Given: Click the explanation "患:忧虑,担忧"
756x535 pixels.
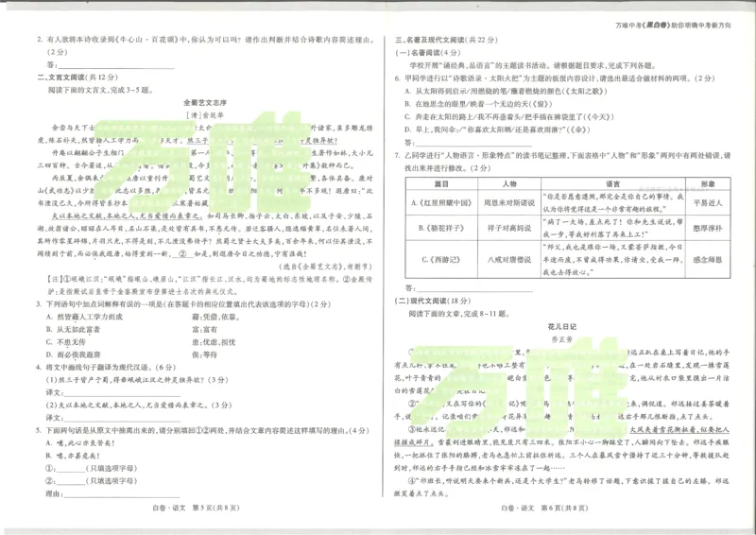Looking at the screenshot, I should [214, 342].
